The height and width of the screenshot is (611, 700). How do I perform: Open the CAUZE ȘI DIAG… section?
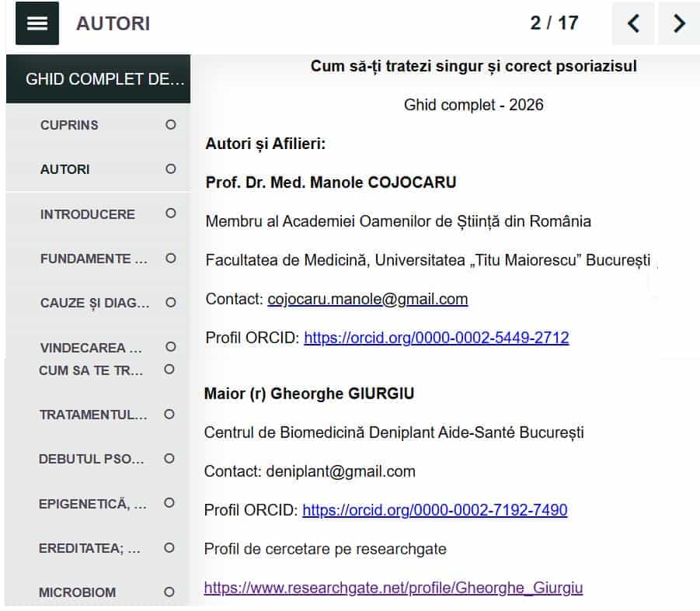(x=95, y=303)
